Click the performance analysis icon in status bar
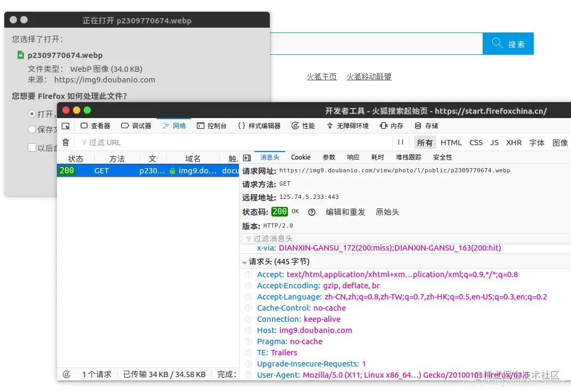Image resolution: width=571 pixels, height=392 pixels. [x=67, y=374]
